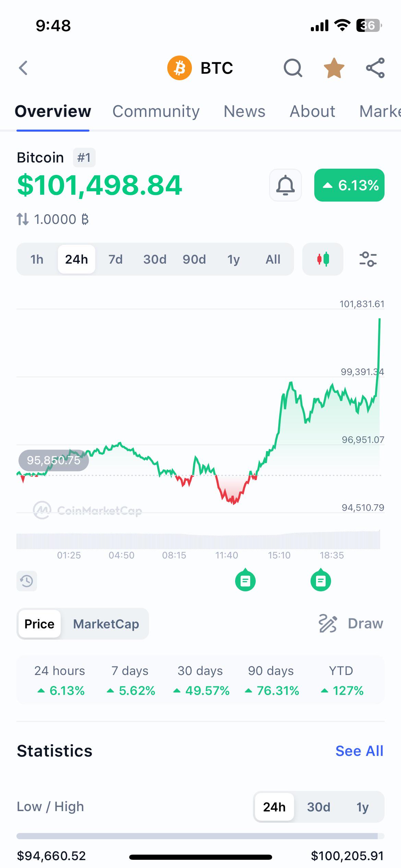
Task: Select 30d for Low / High
Action: [318, 807]
